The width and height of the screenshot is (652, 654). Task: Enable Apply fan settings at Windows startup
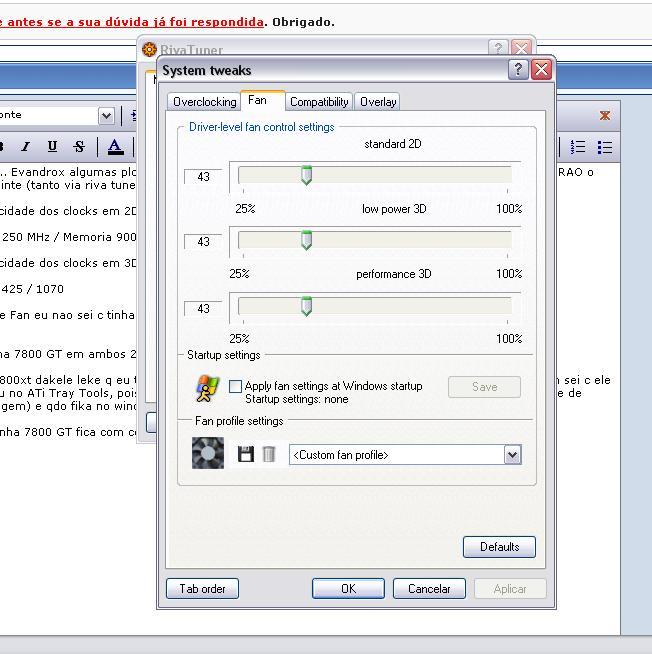pos(235,386)
